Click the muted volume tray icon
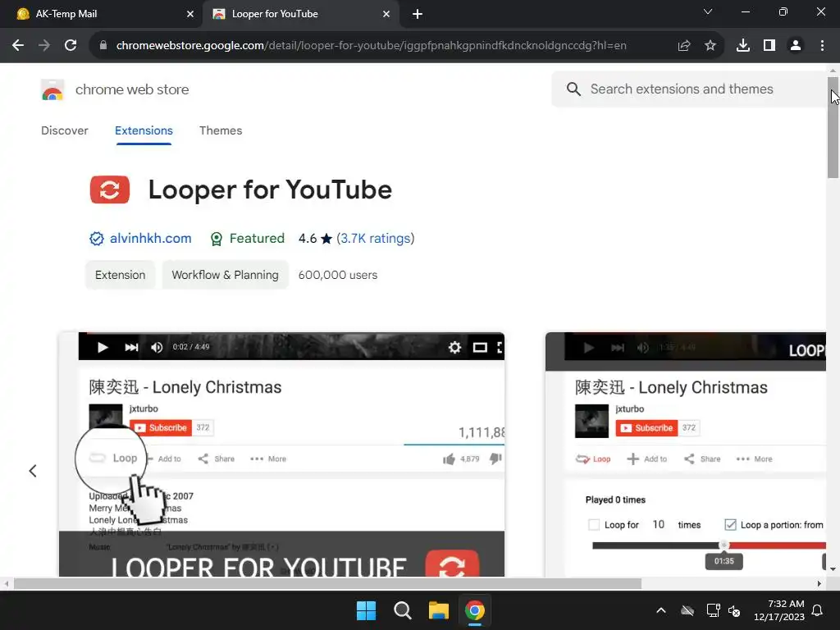The image size is (840, 630). [x=734, y=610]
